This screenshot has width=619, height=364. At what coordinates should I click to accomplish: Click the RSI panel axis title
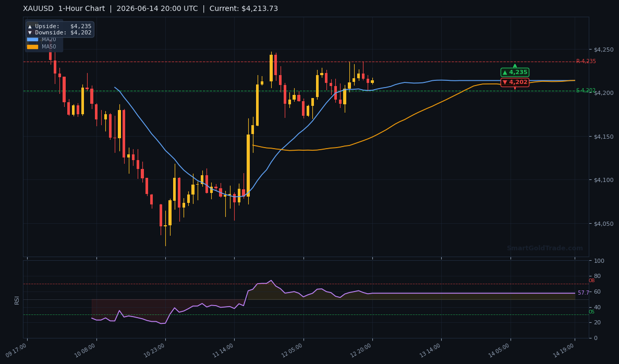point(17,300)
